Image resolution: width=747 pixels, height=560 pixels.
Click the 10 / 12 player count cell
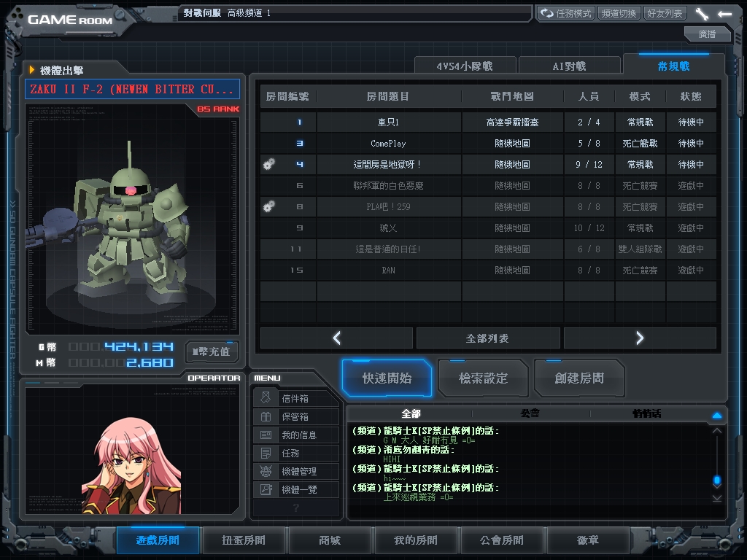click(x=589, y=227)
